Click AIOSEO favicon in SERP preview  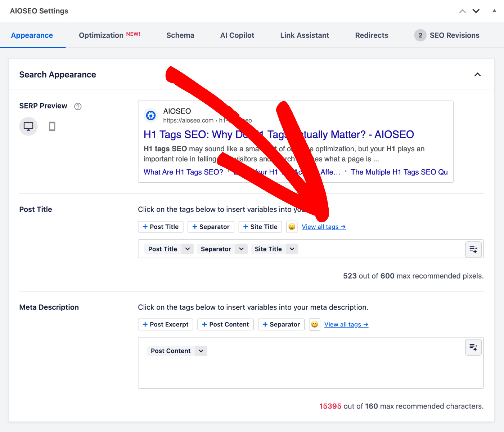[151, 116]
